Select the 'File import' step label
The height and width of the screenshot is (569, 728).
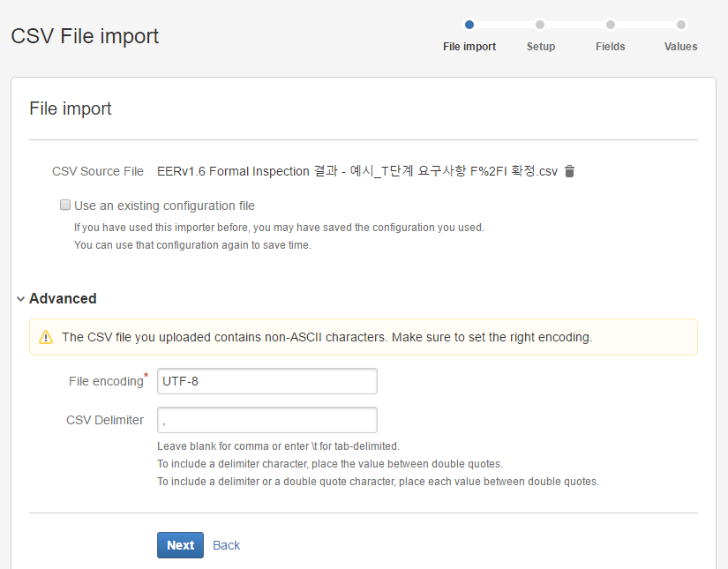pyautogui.click(x=469, y=47)
